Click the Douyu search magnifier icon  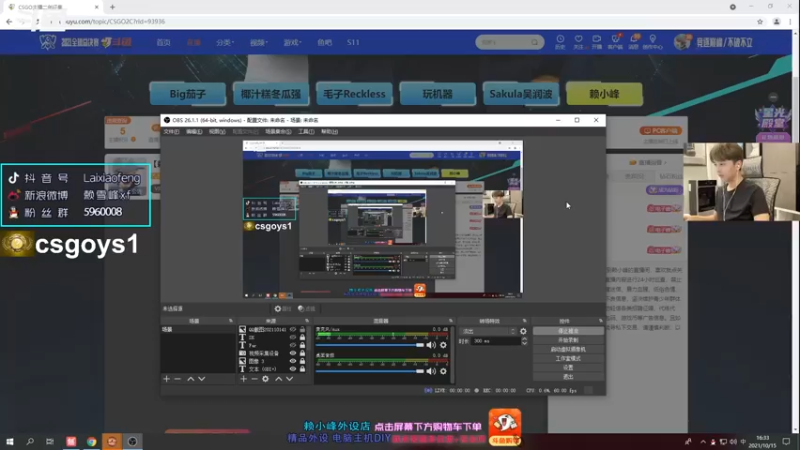534,42
